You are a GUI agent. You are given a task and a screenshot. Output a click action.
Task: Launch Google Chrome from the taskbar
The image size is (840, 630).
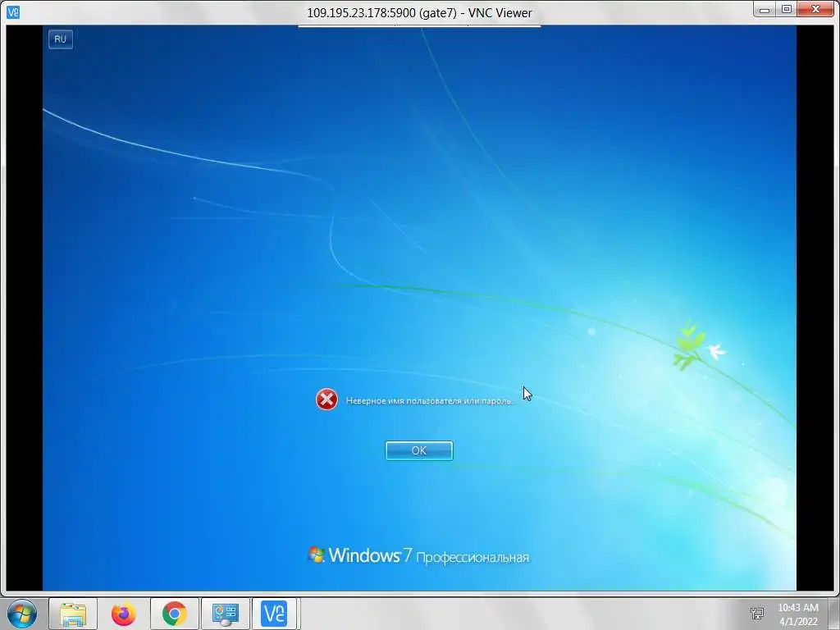175,614
